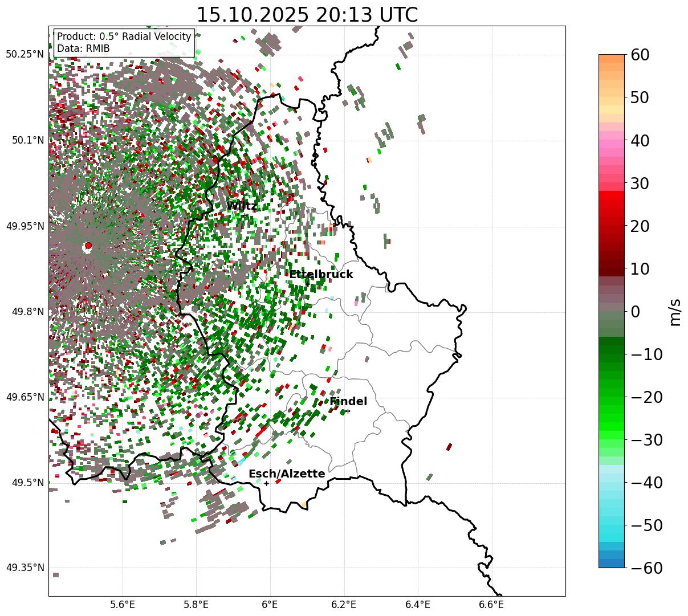Pick the bright red band near 25
The image size is (688, 616).
(x=612, y=204)
